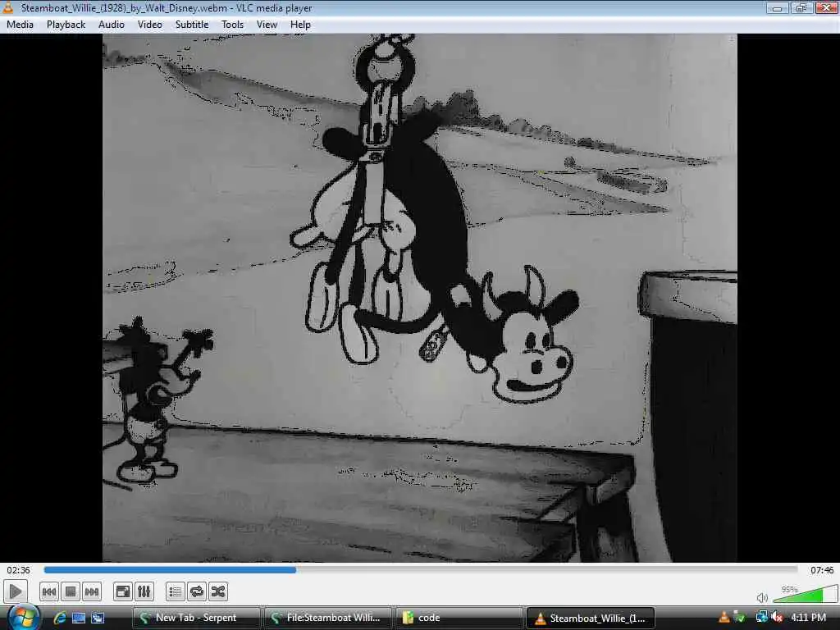Open the Audio menu
840x630 pixels.
(x=112, y=25)
